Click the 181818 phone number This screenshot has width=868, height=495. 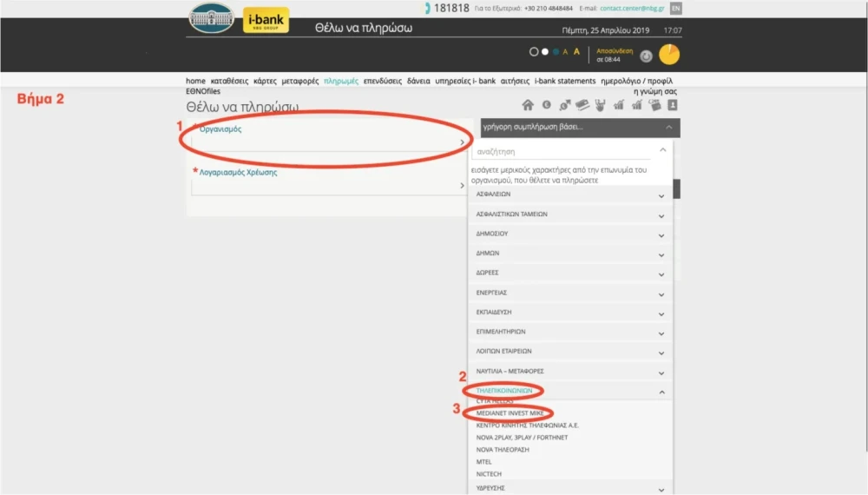pos(451,9)
